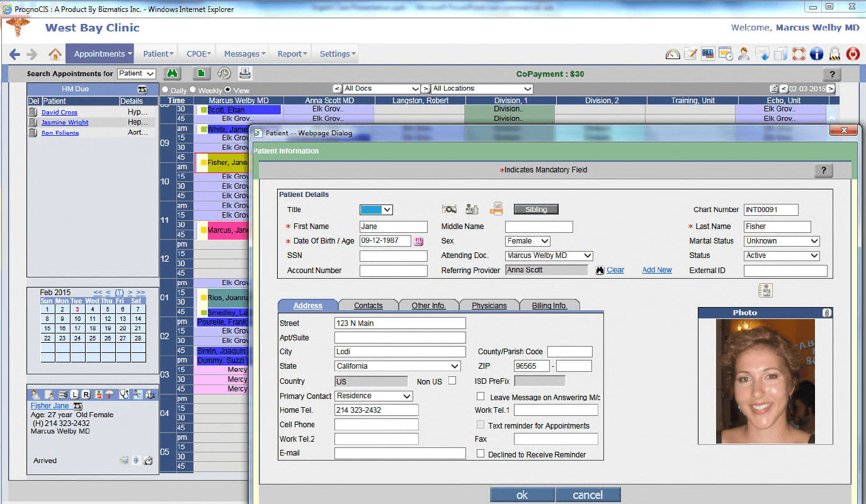Log out using the red power icon
This screenshot has height=504, width=866.
[x=852, y=53]
